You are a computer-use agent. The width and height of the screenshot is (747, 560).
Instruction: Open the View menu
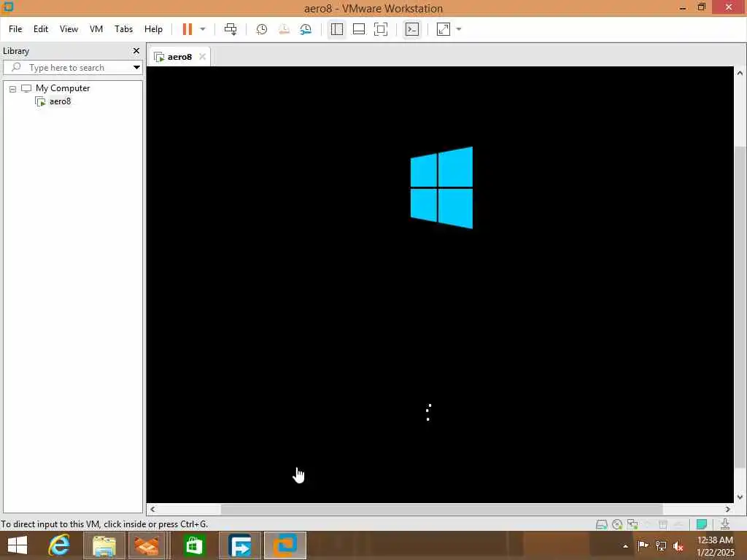coord(69,29)
